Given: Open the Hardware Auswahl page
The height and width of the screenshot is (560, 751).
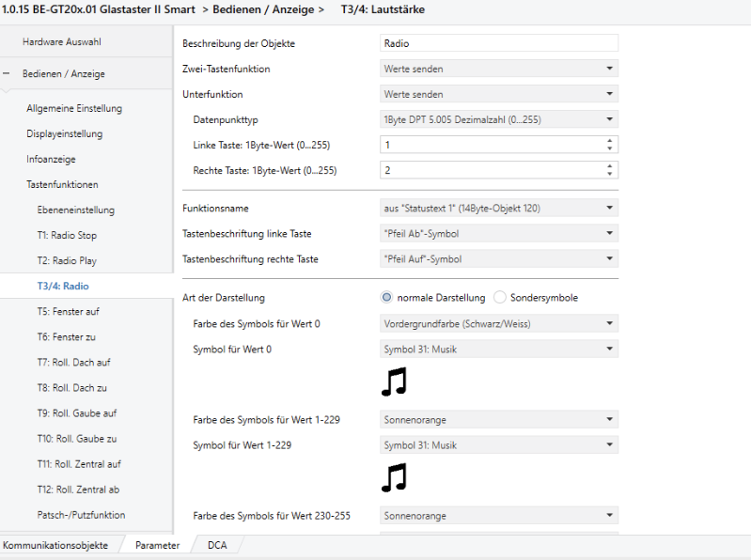Looking at the screenshot, I should [62, 42].
